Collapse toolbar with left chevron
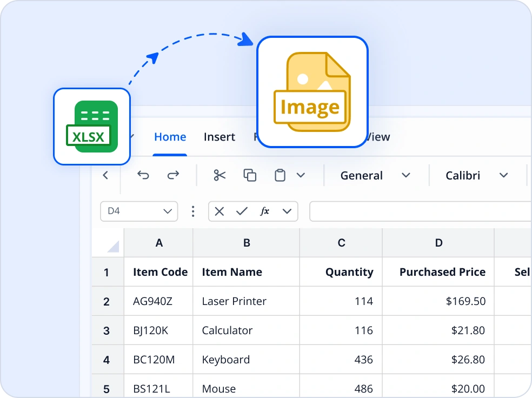The width and height of the screenshot is (532, 398). (105, 175)
